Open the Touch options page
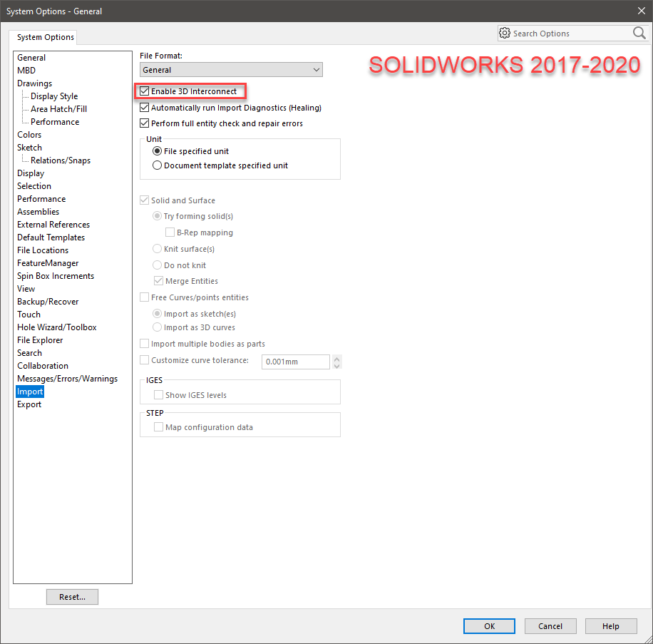The height and width of the screenshot is (644, 653). pos(29,314)
